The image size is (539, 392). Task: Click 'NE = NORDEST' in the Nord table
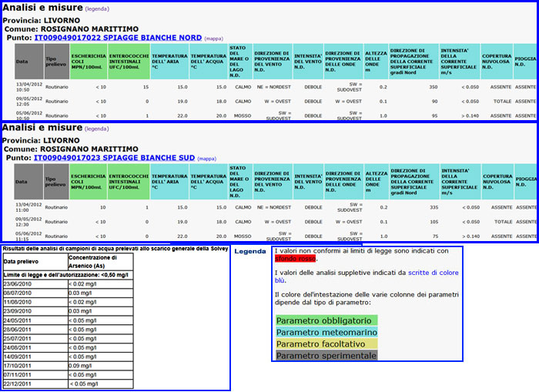click(274, 87)
